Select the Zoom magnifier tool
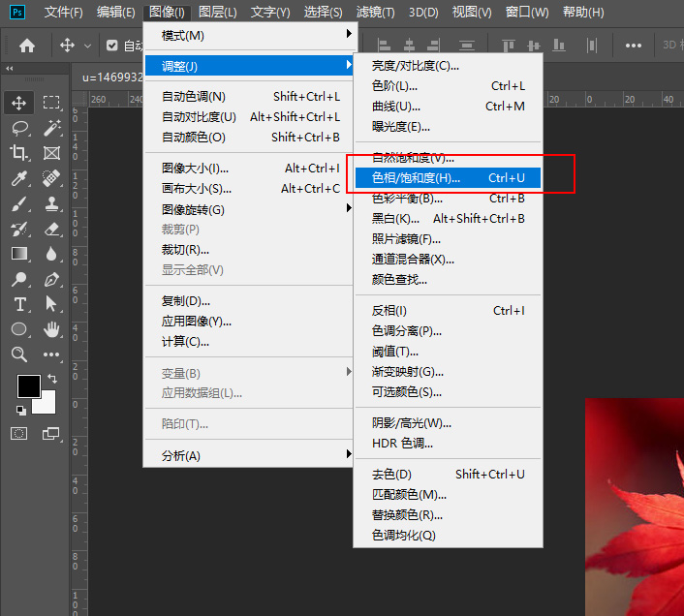The image size is (684, 616). [19, 354]
